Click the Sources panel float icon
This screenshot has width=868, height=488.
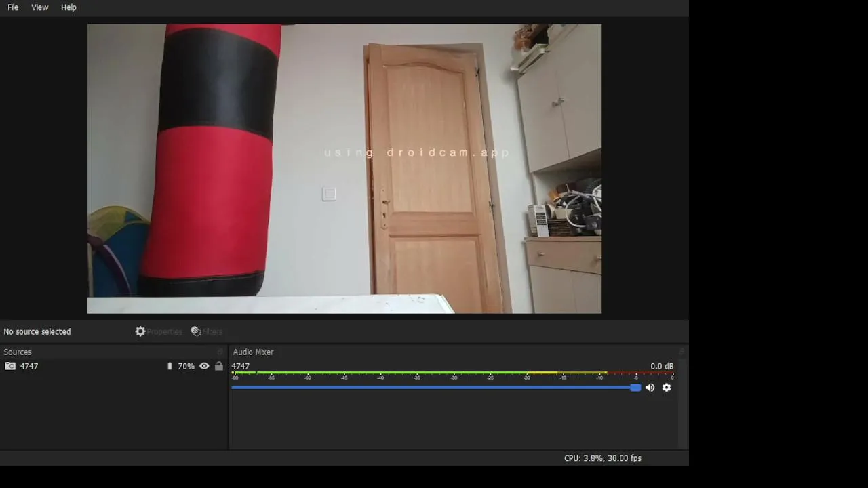(x=220, y=352)
